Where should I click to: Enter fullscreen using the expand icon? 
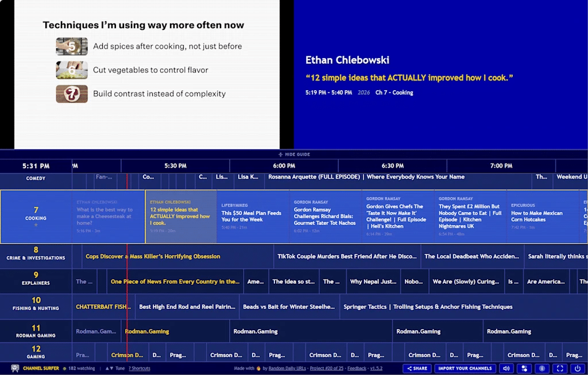pos(560,369)
